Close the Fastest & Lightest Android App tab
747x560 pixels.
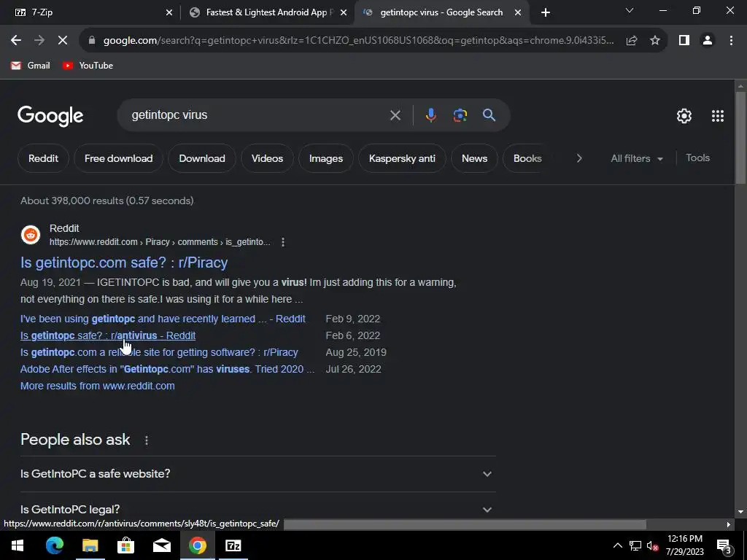tap(344, 13)
